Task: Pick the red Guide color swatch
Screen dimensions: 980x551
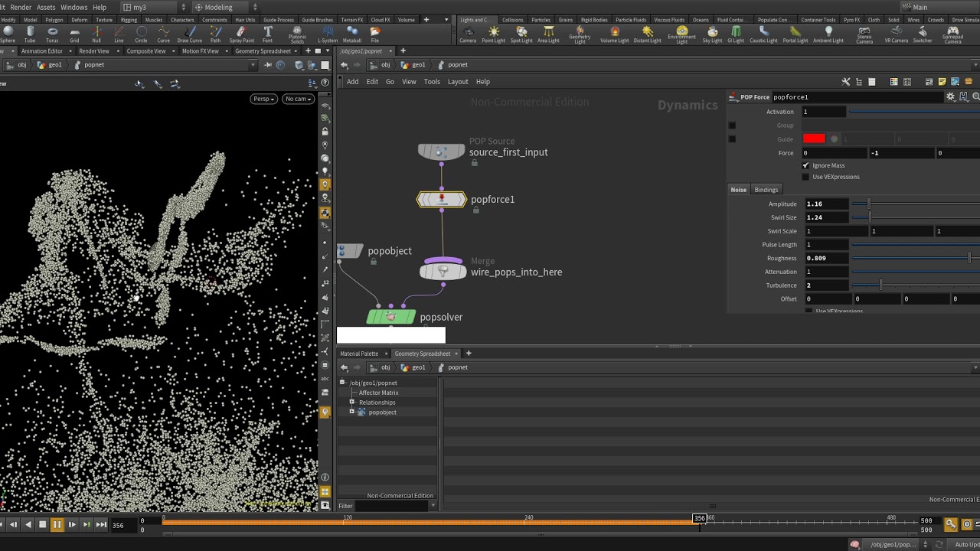Action: 814,139
